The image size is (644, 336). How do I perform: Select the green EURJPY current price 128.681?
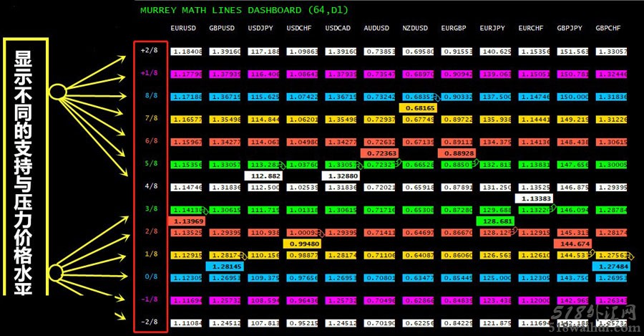point(496,221)
